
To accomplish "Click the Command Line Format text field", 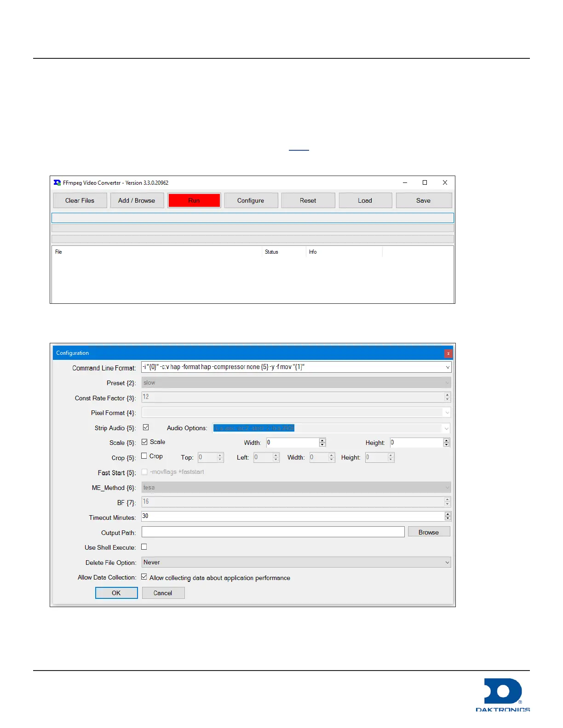I will pos(293,367).
